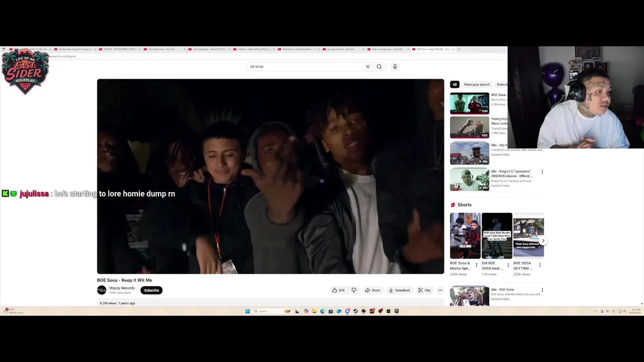Click the browser address bar URL

coord(63,56)
